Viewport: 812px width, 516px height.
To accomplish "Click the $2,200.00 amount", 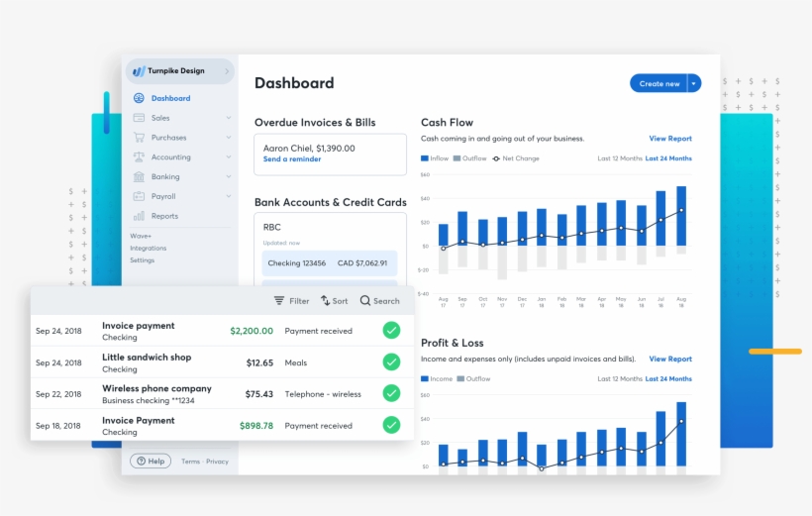I will (252, 331).
